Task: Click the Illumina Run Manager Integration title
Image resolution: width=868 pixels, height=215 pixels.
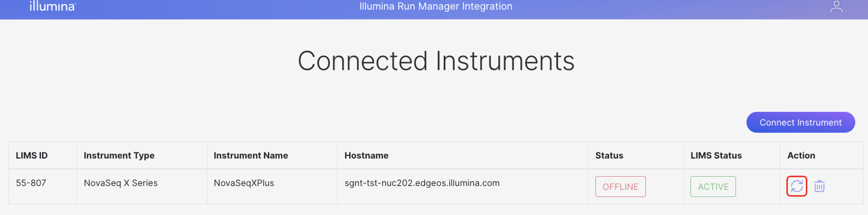Action: (x=436, y=6)
